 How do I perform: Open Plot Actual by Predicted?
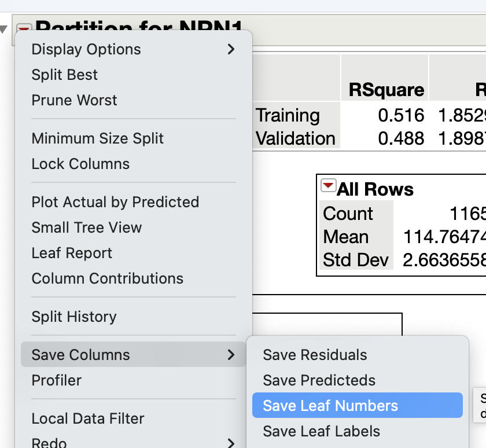115,202
